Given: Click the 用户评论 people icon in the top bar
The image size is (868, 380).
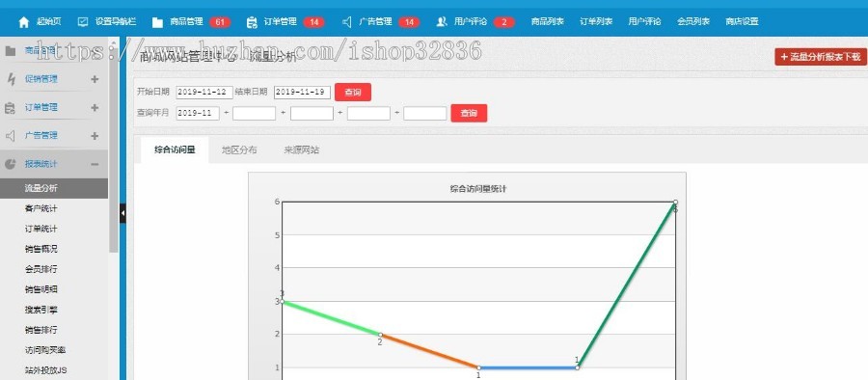Looking at the screenshot, I should 441,22.
